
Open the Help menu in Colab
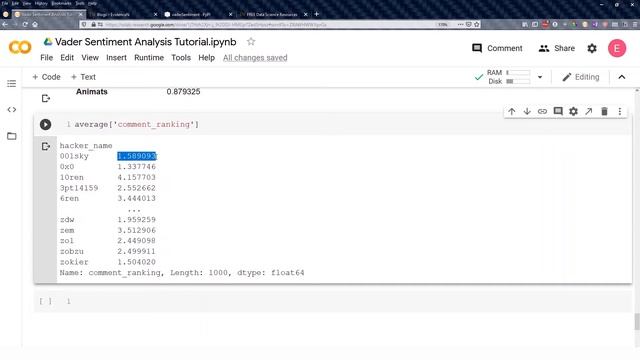[207, 58]
